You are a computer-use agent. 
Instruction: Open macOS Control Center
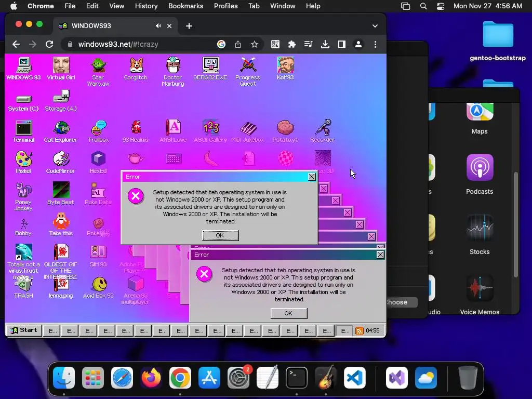441,6
